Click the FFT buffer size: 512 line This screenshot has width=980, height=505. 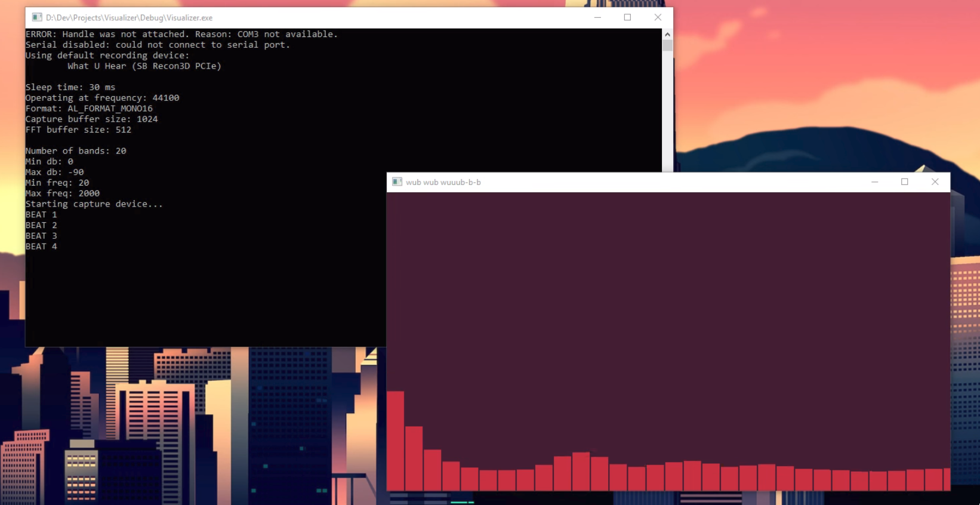coord(78,130)
